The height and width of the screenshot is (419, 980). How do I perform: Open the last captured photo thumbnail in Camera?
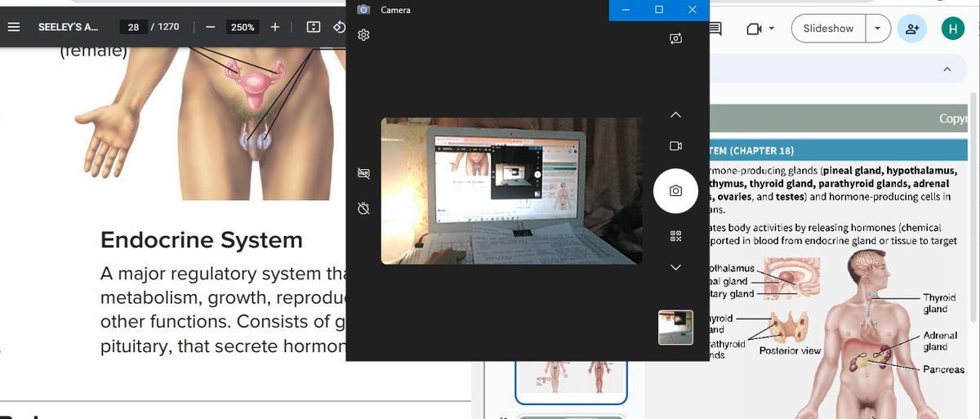click(675, 327)
